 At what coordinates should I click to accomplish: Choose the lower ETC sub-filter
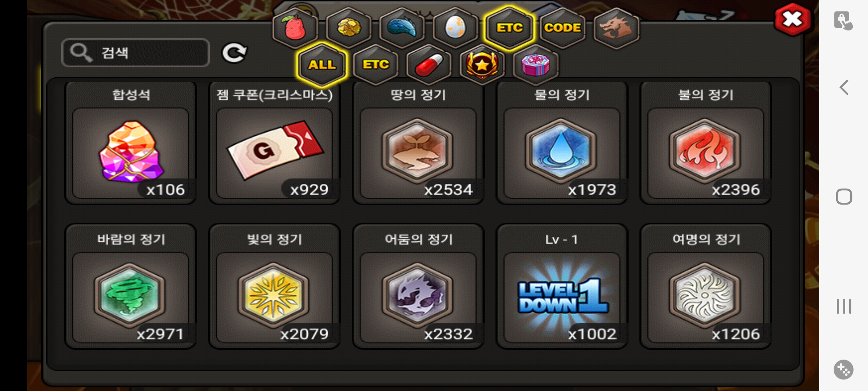(376, 65)
